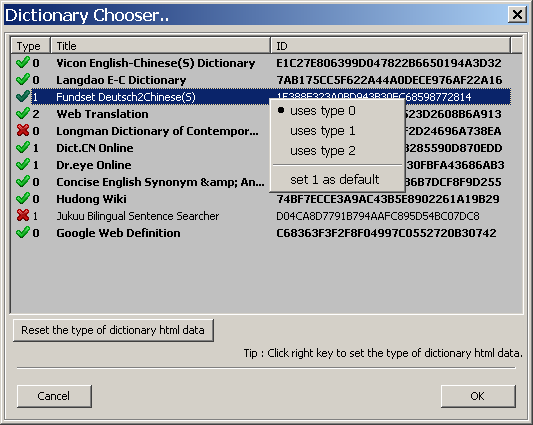Click green checkmark of Dict.CN Online

click(23, 148)
